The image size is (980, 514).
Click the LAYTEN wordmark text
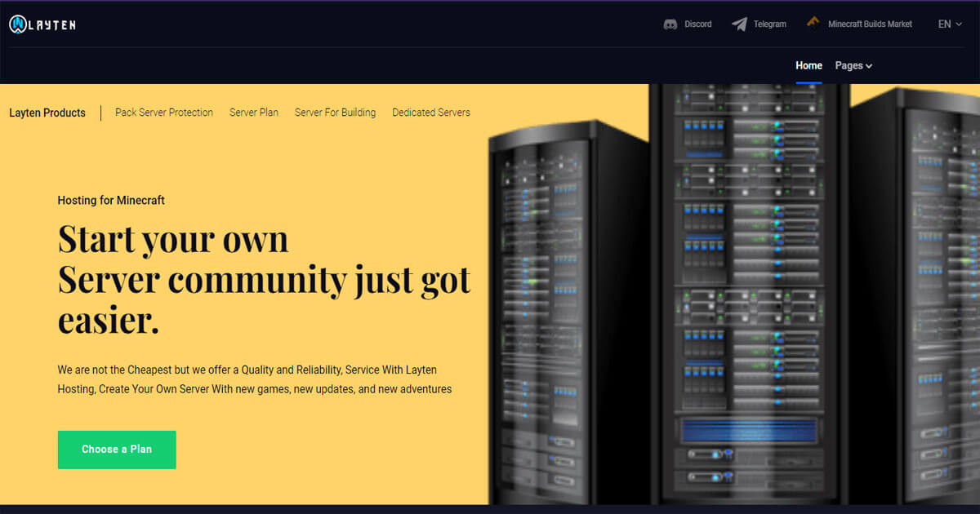pyautogui.click(x=54, y=25)
